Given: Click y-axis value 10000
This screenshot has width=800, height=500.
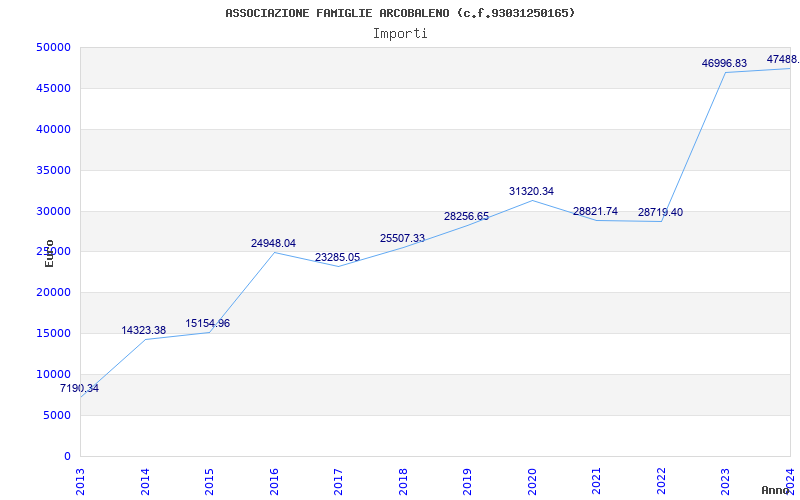Looking at the screenshot, I should pos(53,374).
